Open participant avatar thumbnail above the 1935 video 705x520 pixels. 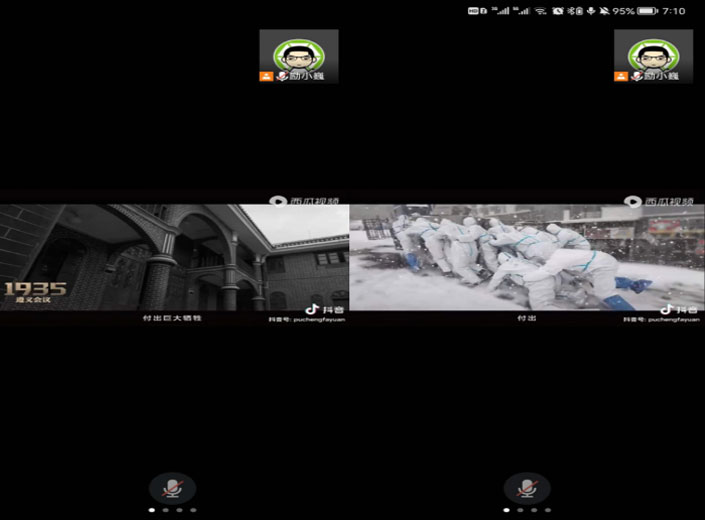point(298,55)
